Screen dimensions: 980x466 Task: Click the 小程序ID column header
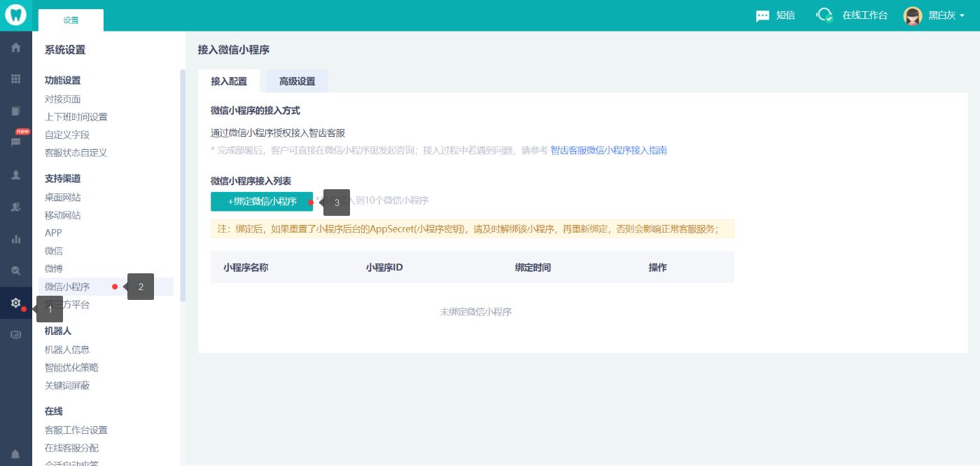384,268
